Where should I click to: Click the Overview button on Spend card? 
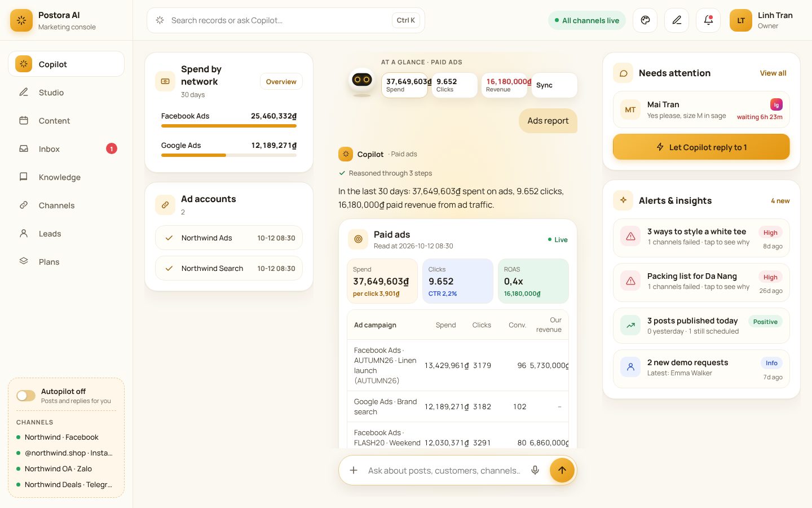(x=281, y=81)
